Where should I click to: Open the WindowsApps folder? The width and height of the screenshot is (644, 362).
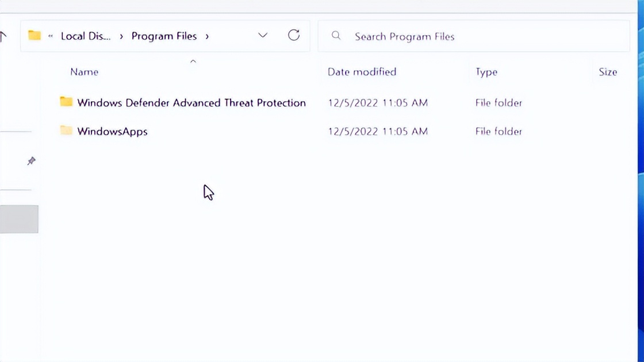[112, 131]
